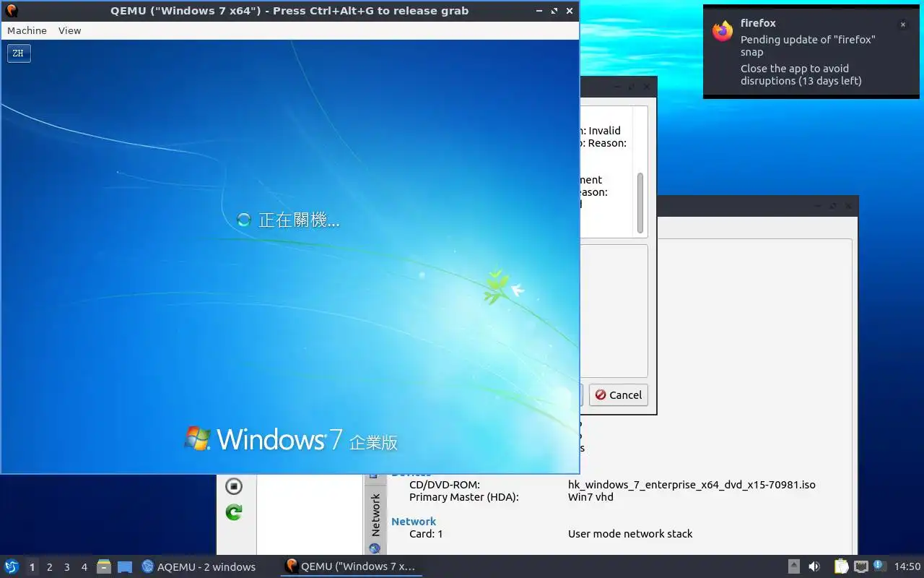Open the clipboard manager tray icon

tap(841, 566)
